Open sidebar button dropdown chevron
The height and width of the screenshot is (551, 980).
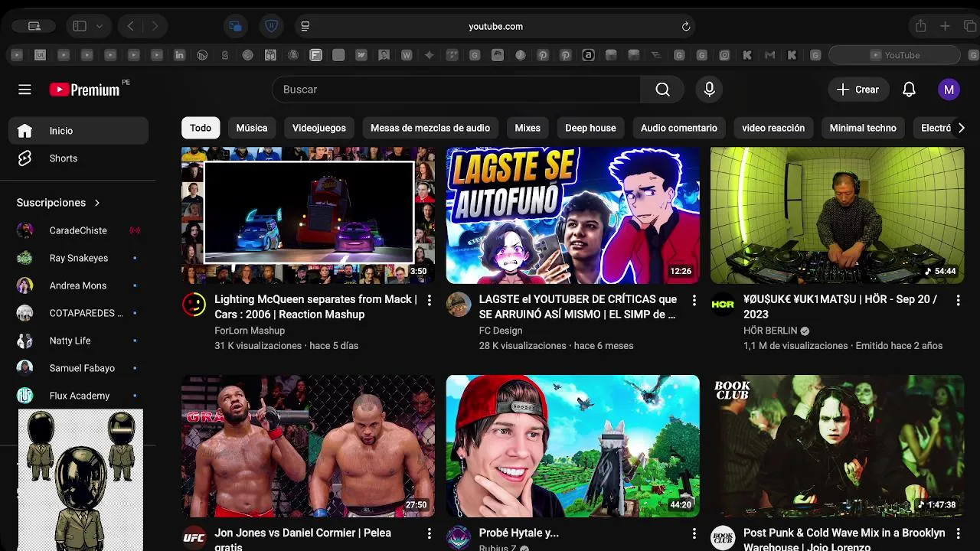pyautogui.click(x=100, y=26)
